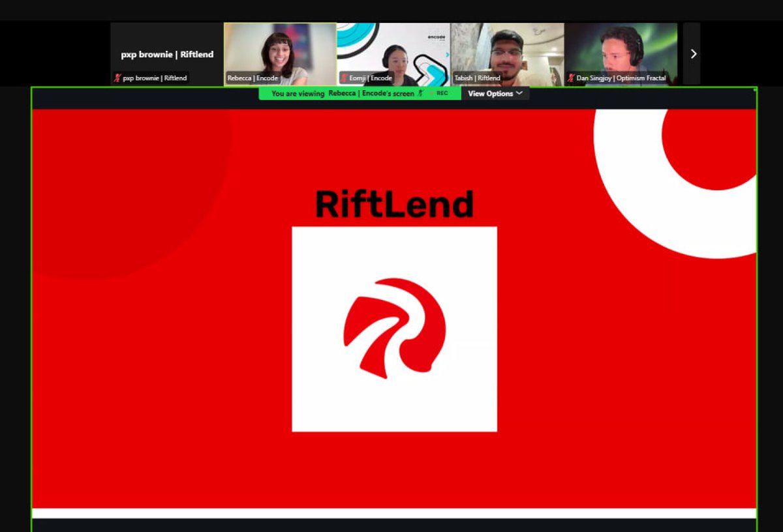Image resolution: width=783 pixels, height=532 pixels.
Task: Click the RiftLend title on shared slide
Action: click(394, 204)
